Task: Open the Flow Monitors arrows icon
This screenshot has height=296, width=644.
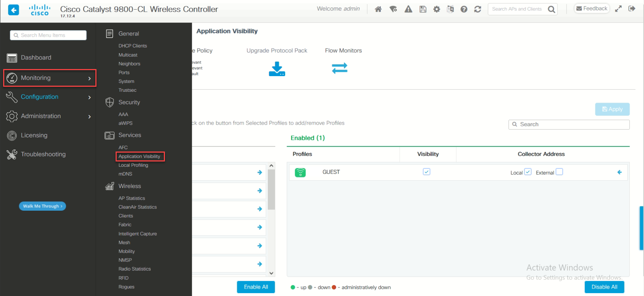Action: pos(339,68)
